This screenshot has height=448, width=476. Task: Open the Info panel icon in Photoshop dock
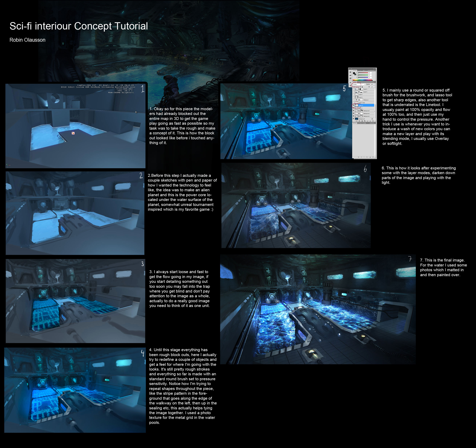pyautogui.click(x=350, y=78)
